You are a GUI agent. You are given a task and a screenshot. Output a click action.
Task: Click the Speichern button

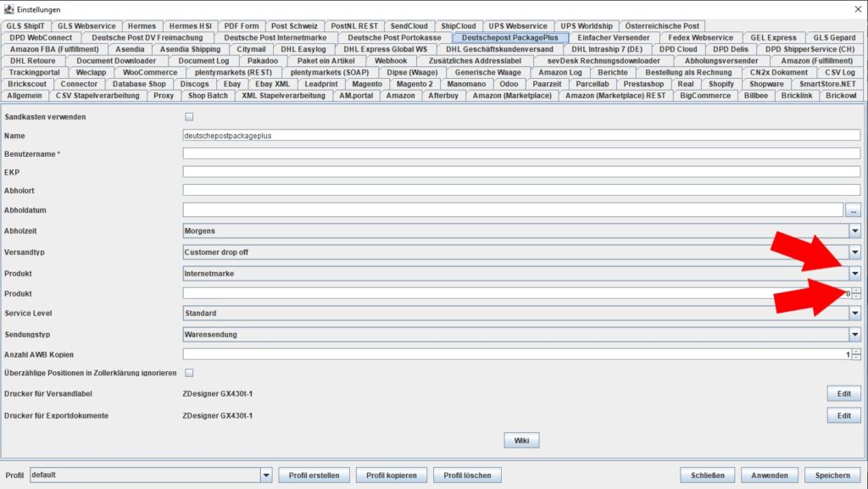coord(832,475)
